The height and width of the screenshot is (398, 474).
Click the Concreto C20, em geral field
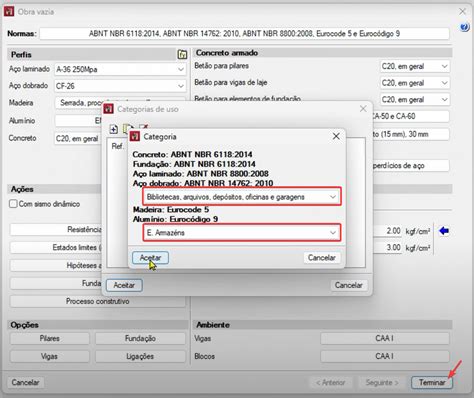tap(78, 138)
